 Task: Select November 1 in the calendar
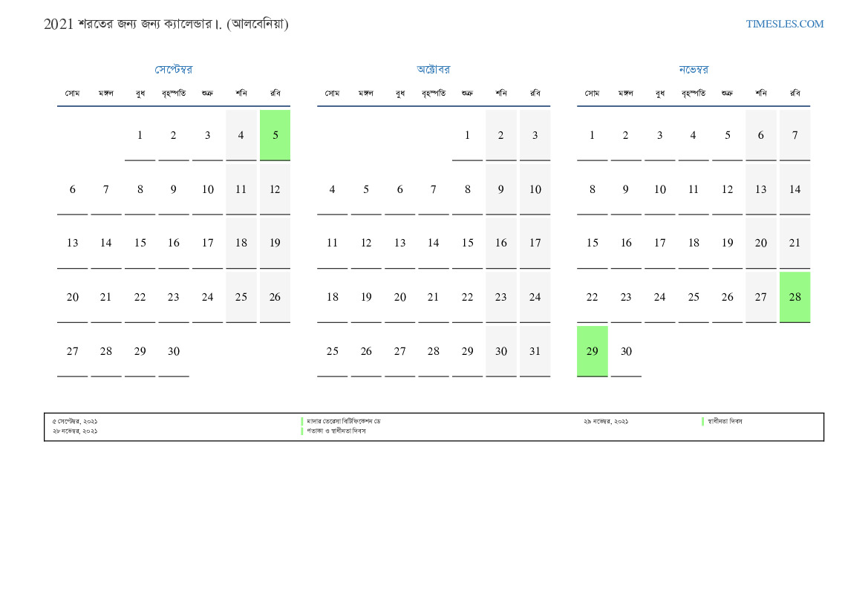click(x=593, y=135)
